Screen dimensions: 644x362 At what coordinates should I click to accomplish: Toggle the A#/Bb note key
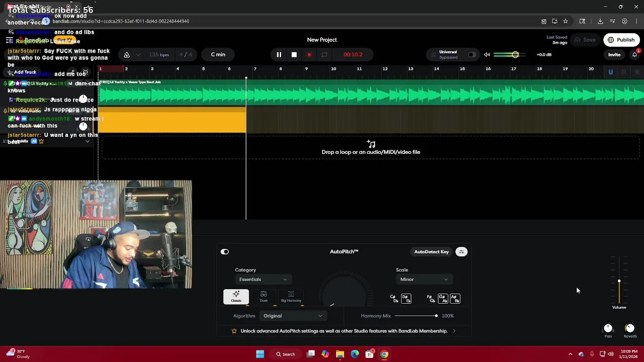455,299
